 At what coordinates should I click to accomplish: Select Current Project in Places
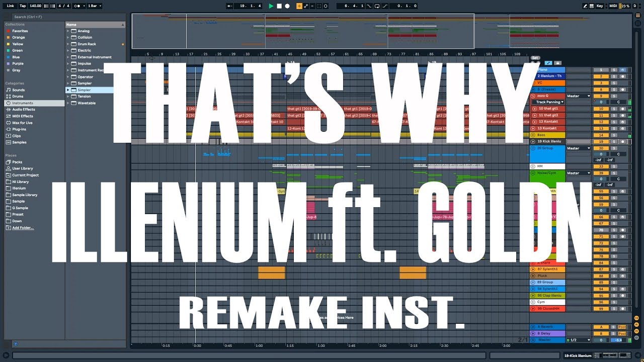(x=25, y=175)
